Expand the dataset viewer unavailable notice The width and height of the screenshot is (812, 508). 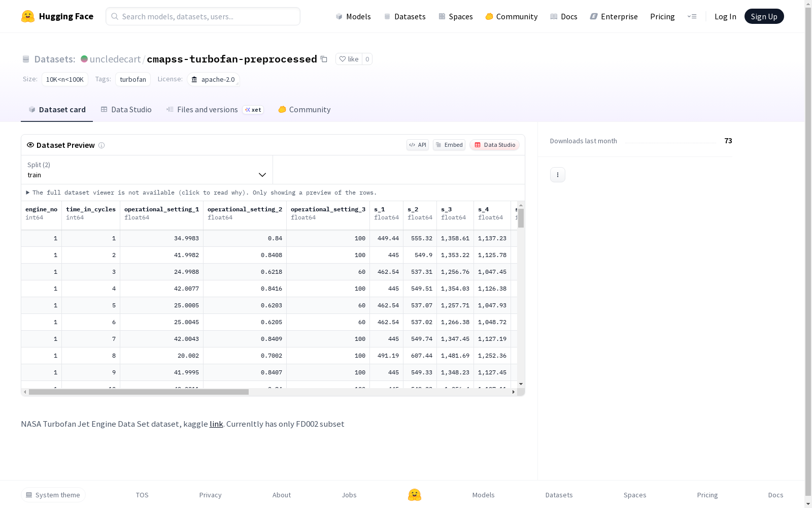click(x=201, y=193)
